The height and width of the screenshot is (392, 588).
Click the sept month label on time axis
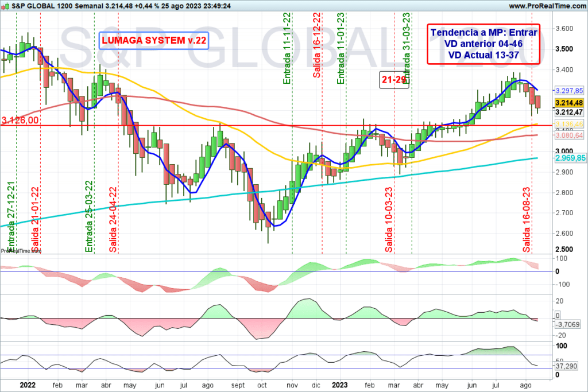(x=238, y=385)
